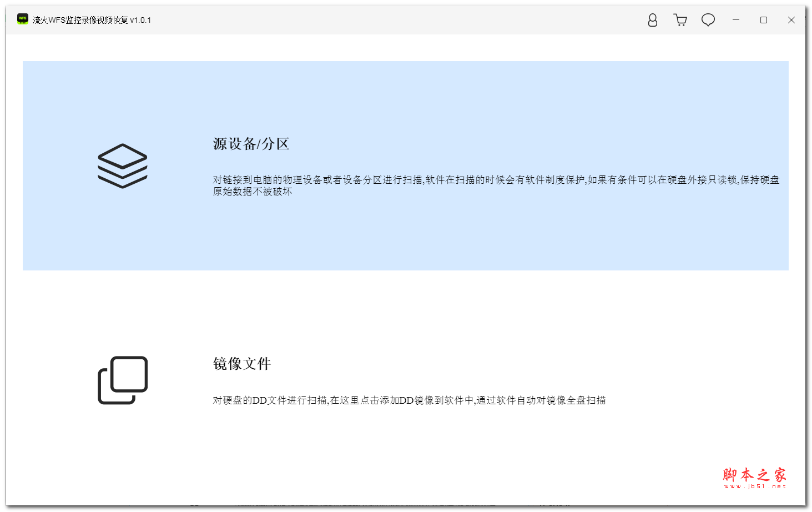Close the application window
Screen dimensions: 812x512
[791, 20]
